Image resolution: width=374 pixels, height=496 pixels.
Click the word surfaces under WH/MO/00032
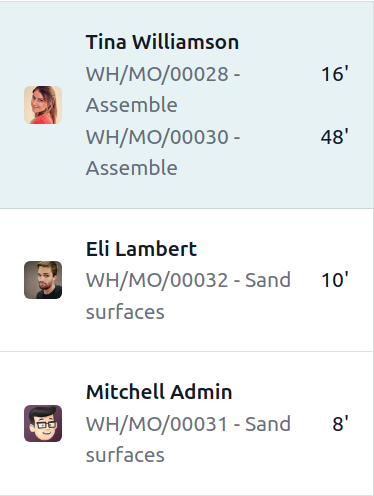click(x=125, y=312)
